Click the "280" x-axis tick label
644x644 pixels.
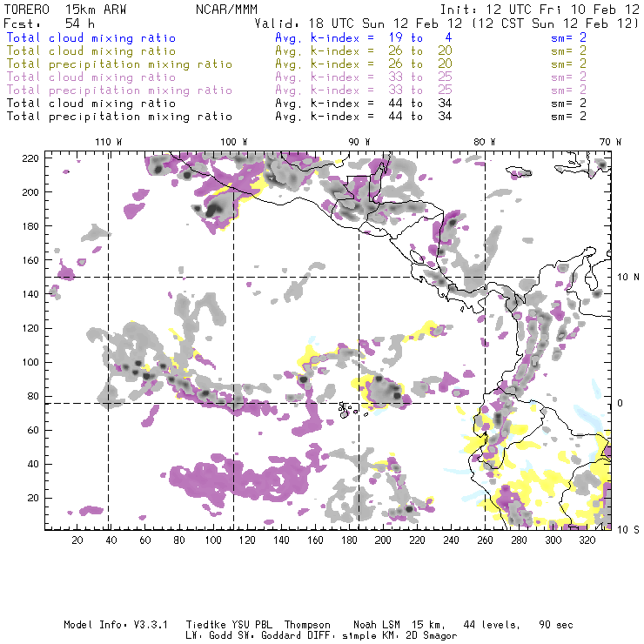click(x=520, y=540)
